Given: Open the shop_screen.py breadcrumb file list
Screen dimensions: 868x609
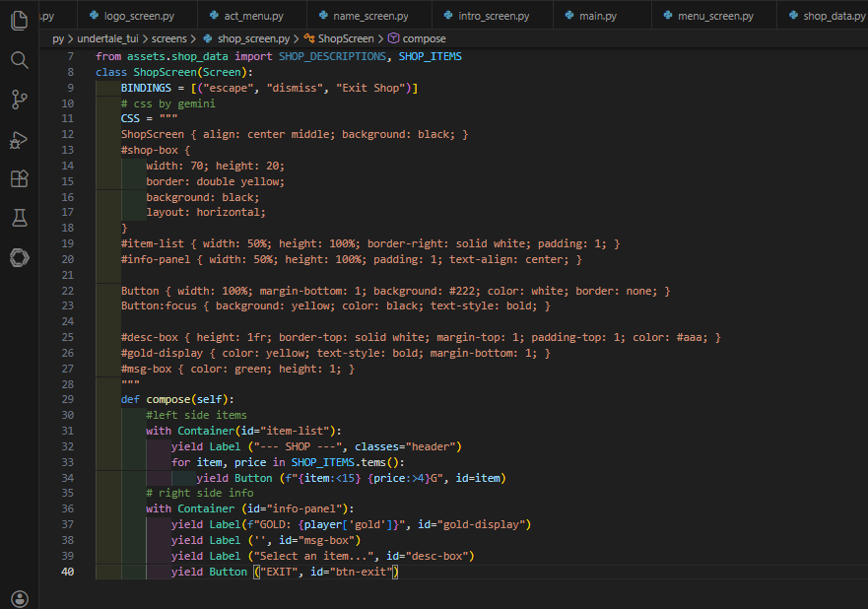Looking at the screenshot, I should tap(253, 38).
